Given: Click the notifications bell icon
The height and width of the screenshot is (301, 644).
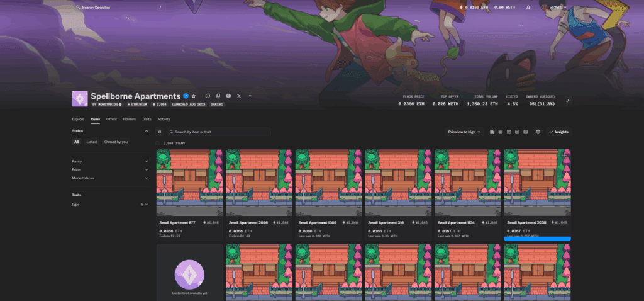Looking at the screenshot, I should [528, 8].
